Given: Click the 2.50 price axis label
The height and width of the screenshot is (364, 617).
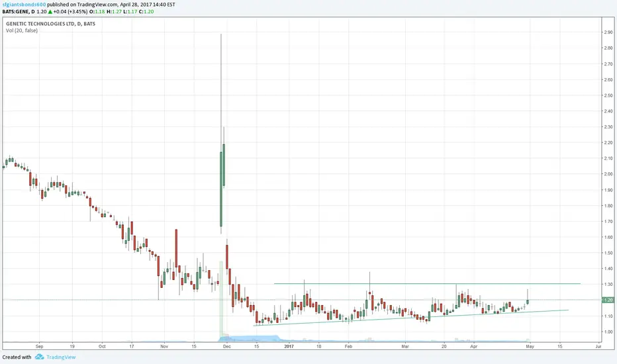Looking at the screenshot, I should point(608,95).
